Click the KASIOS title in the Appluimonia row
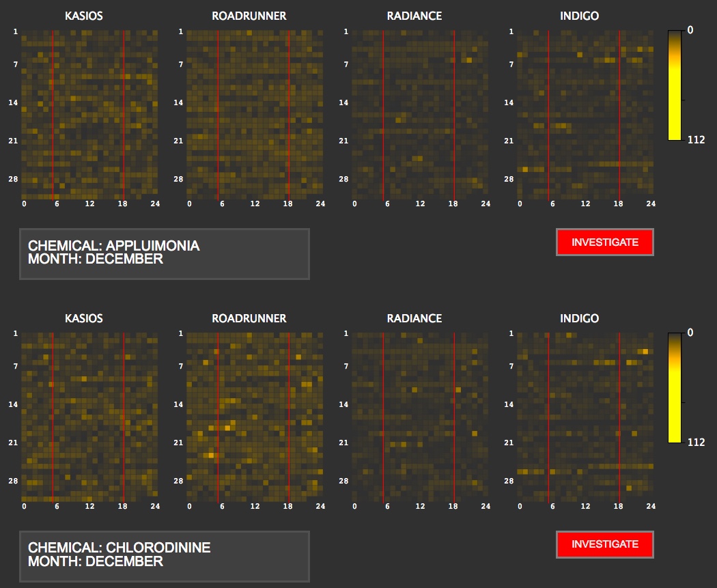Screen dimensions: 717x588 pyautogui.click(x=84, y=16)
